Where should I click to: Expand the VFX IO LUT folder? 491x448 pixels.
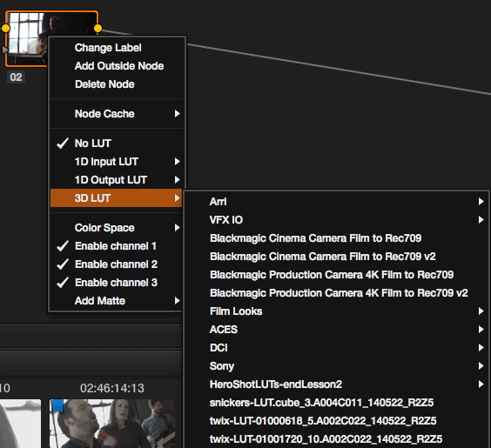point(336,220)
